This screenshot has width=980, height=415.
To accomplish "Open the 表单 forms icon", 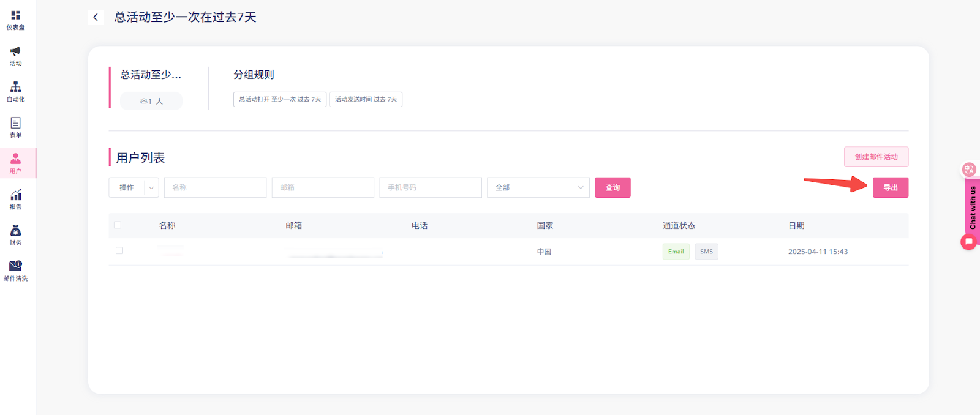I will click(15, 123).
